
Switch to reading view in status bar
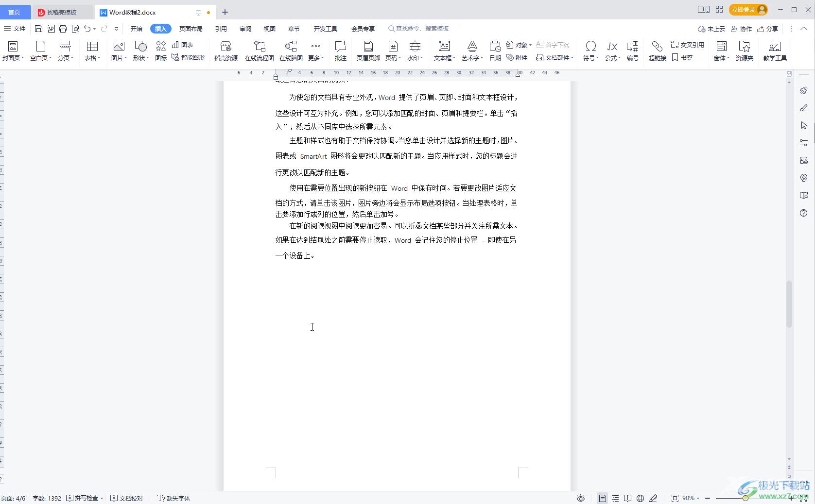(628, 498)
